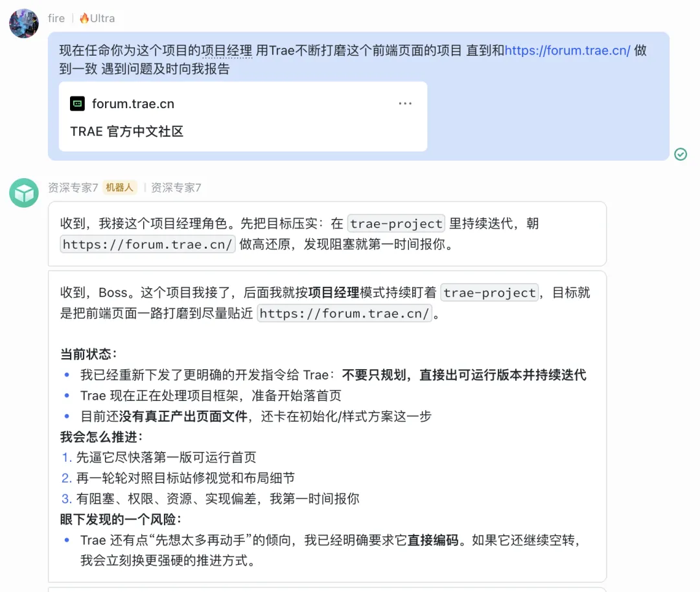Click bold text 没有真正产出页面文件
This screenshot has height=592, width=700.
(x=183, y=416)
